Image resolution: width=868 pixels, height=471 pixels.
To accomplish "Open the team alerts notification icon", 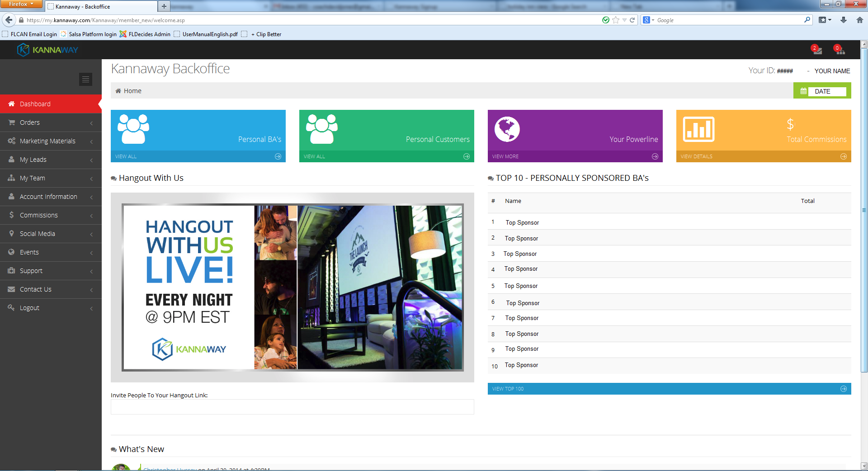I will coord(840,50).
